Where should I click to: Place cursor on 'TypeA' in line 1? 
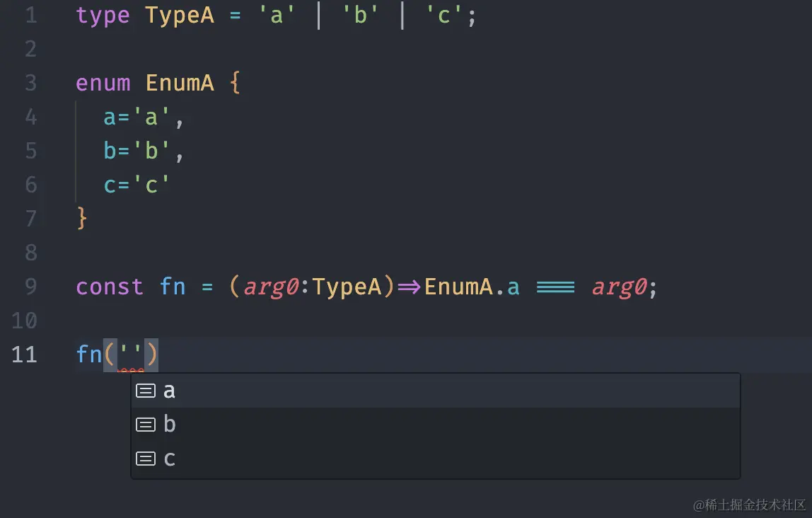tap(180, 15)
